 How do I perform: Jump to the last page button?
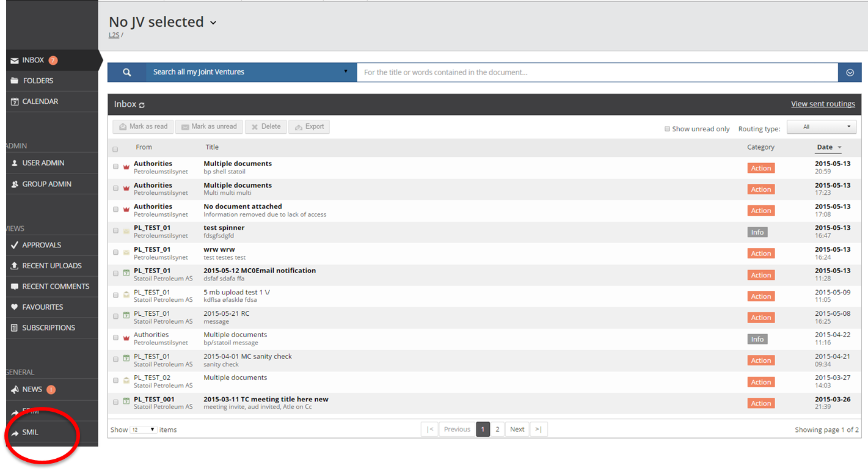coord(538,429)
